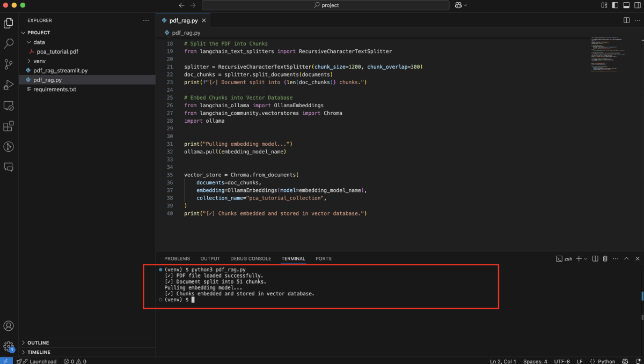Open the Search view in the activity bar

click(9, 43)
